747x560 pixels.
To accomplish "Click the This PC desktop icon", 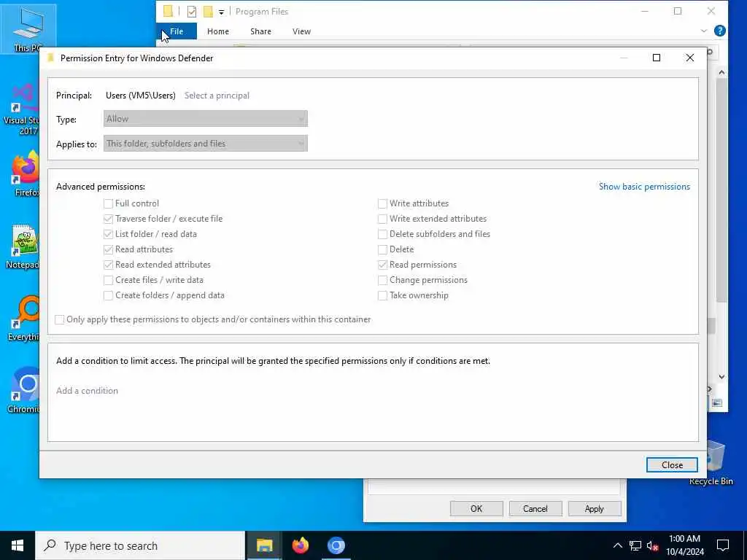I will pos(28,28).
